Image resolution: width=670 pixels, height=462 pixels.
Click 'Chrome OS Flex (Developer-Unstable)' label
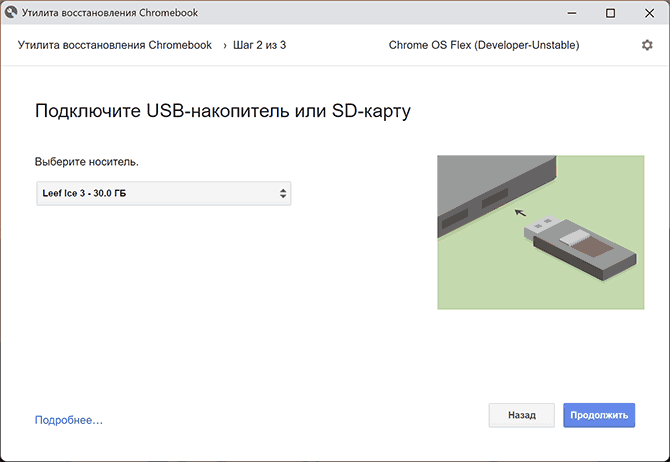click(484, 45)
